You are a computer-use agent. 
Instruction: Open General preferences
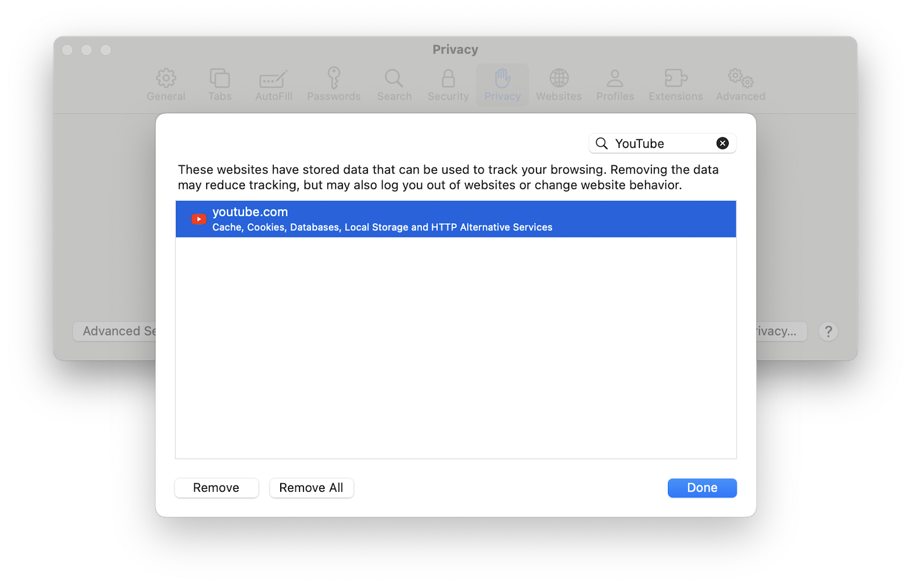(x=166, y=84)
